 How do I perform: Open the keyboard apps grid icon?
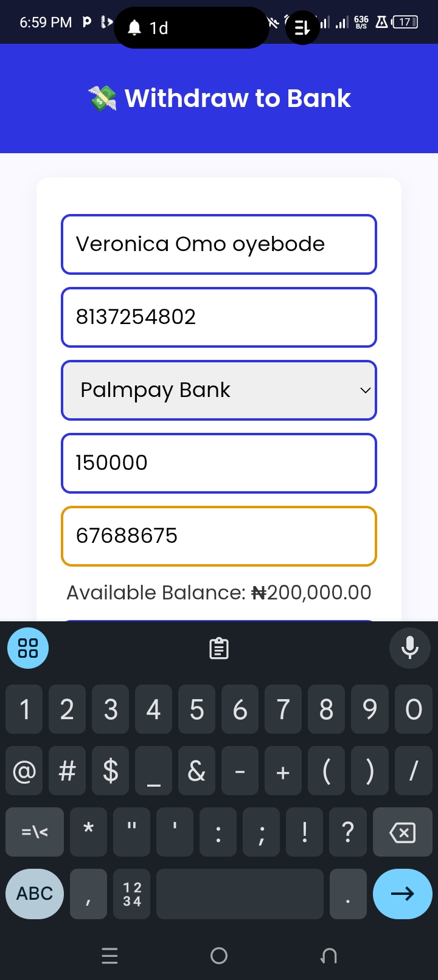[x=28, y=648]
